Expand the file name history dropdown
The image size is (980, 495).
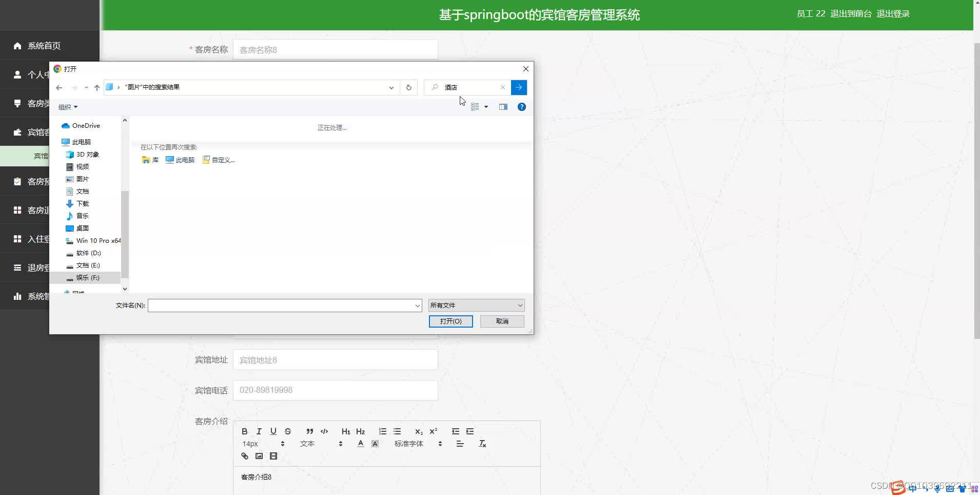point(417,306)
